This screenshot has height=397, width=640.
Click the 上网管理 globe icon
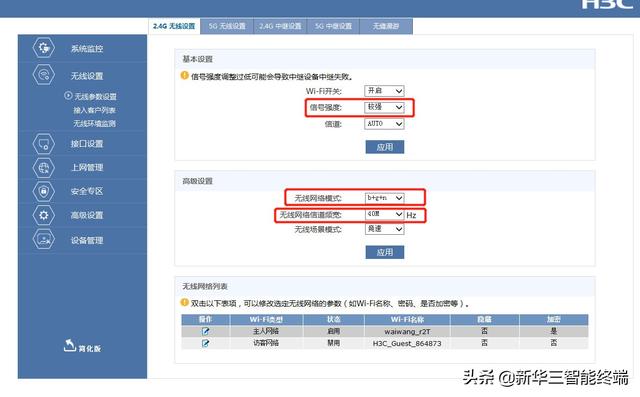pyautogui.click(x=43, y=167)
